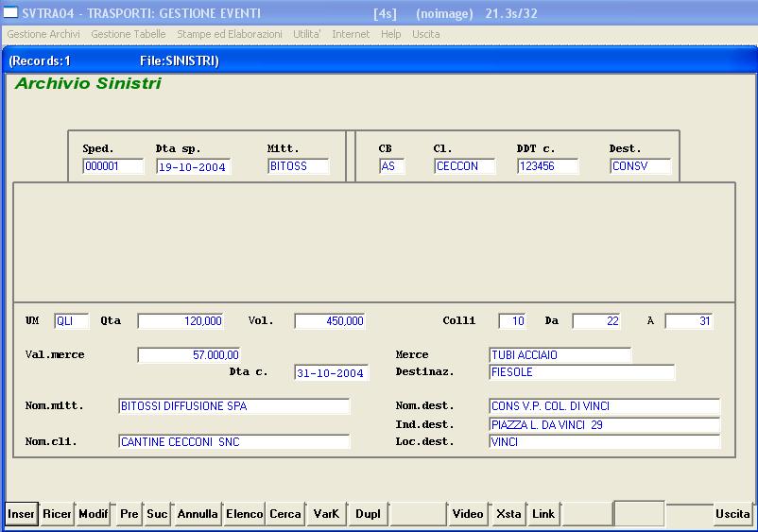
Task: Select the Dta c. field 31-10-2004
Action: point(331,372)
